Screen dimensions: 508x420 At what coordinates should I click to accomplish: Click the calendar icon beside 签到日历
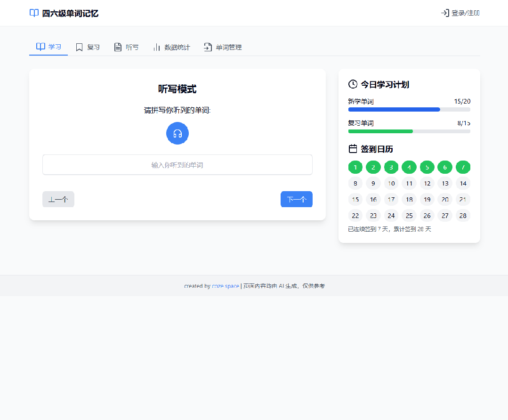[353, 149]
